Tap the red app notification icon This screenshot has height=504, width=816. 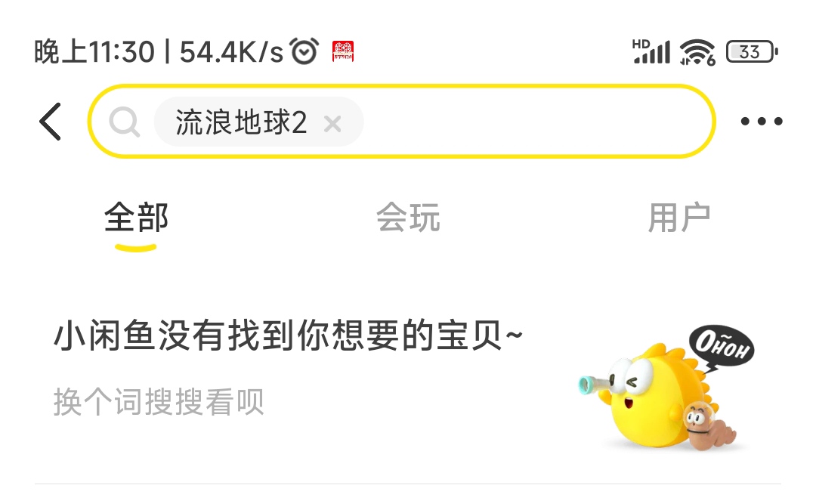tap(343, 51)
